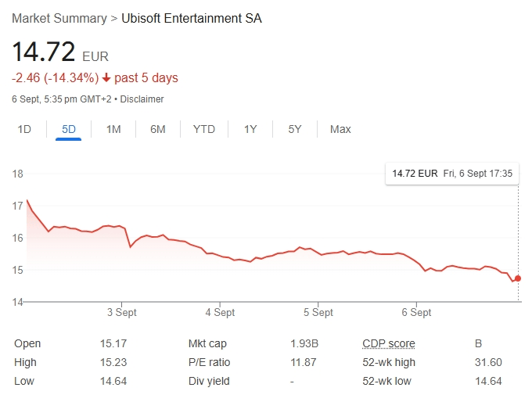Click the 14.72 current price value
Viewport: 532px width, 402px height.
44,52
